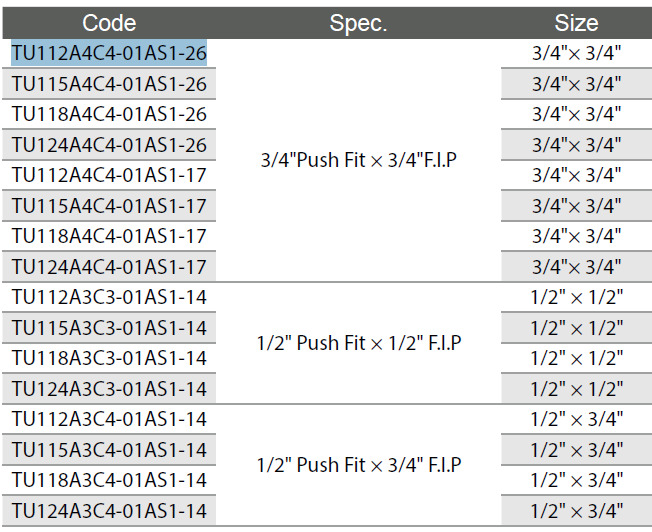Click code TU112A3C4-01AS1-14

tap(109, 419)
